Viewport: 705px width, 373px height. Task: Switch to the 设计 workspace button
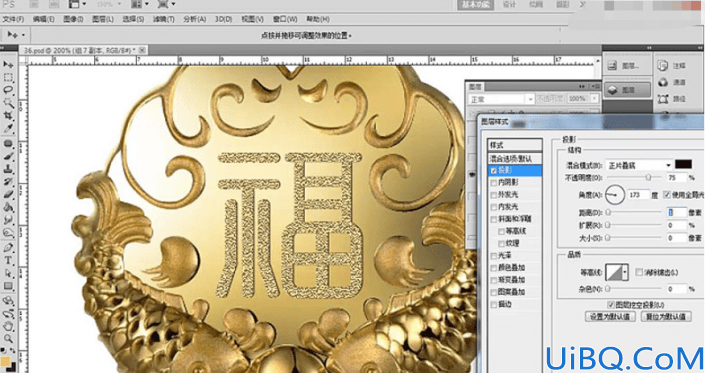[509, 4]
